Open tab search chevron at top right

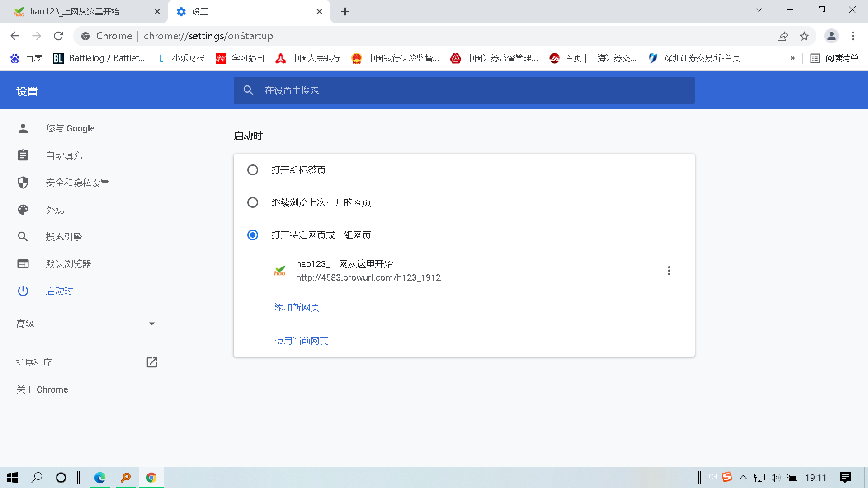tap(759, 10)
